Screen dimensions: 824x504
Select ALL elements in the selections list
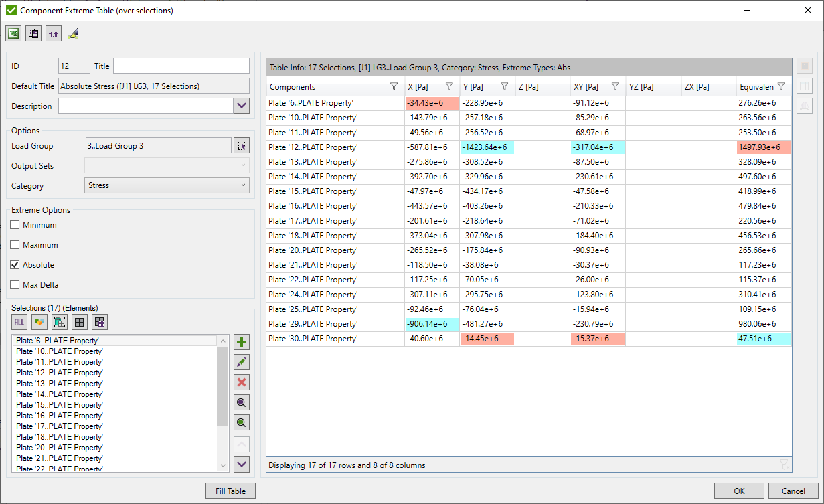pyautogui.click(x=19, y=322)
